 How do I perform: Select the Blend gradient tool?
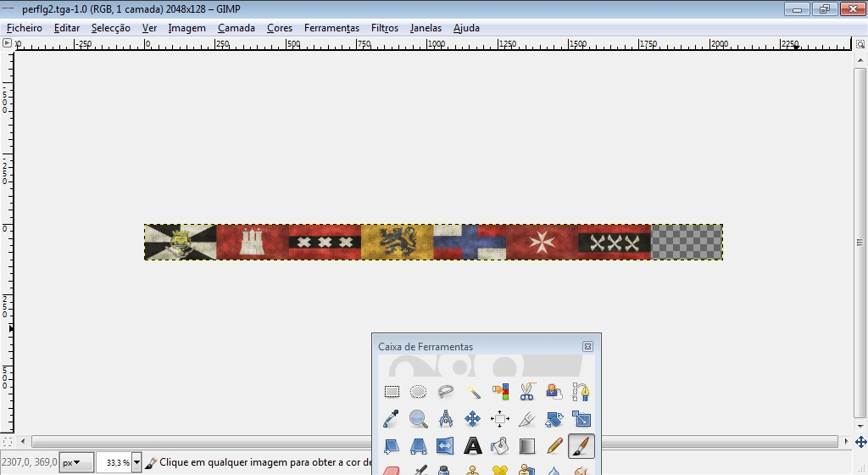527,446
